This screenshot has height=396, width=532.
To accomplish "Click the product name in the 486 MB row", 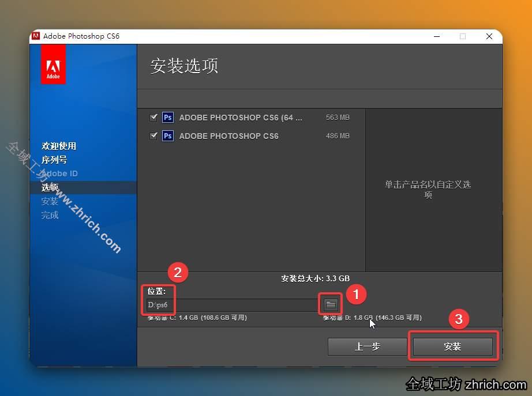I will point(229,136).
